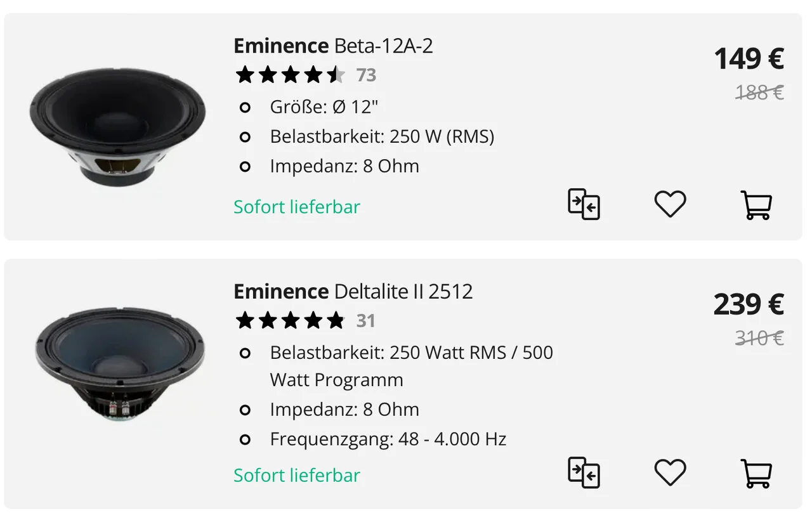Toggle wishlist heart for Beta-12A-2
812x513 pixels.
(670, 205)
